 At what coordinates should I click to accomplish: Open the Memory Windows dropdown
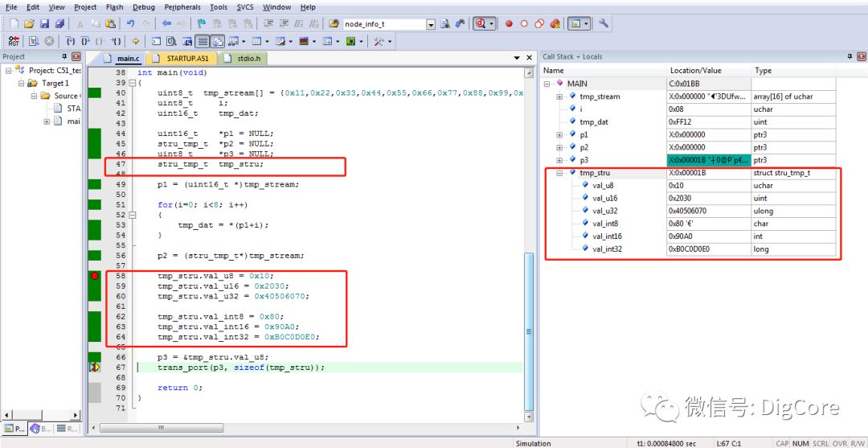click(x=267, y=42)
